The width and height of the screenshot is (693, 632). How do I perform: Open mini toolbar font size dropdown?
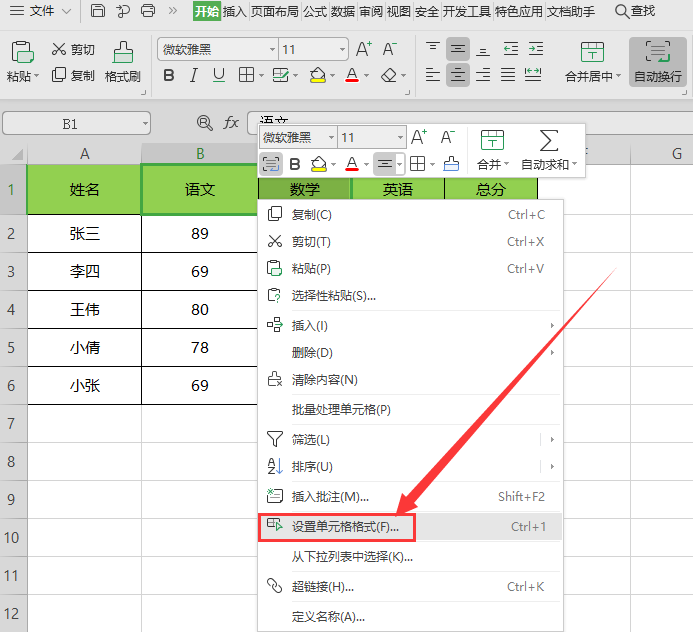click(x=400, y=137)
